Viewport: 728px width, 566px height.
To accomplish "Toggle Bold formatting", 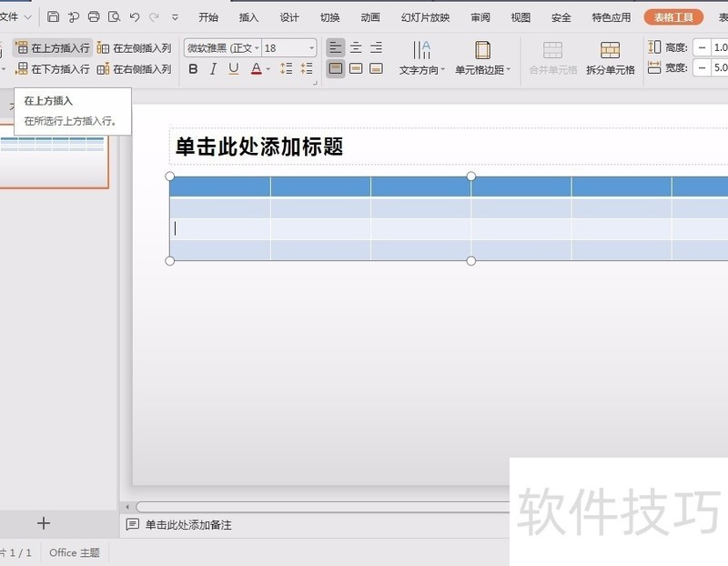I will click(x=193, y=69).
